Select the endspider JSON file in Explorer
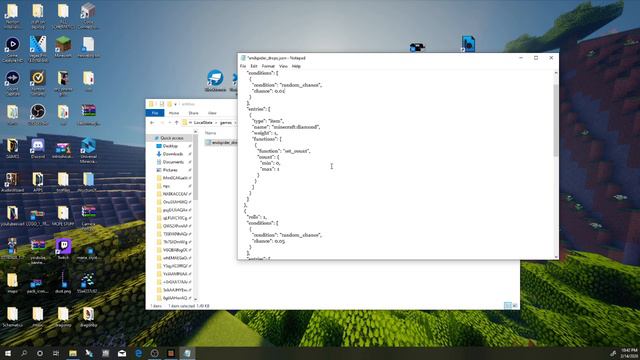 221,142
